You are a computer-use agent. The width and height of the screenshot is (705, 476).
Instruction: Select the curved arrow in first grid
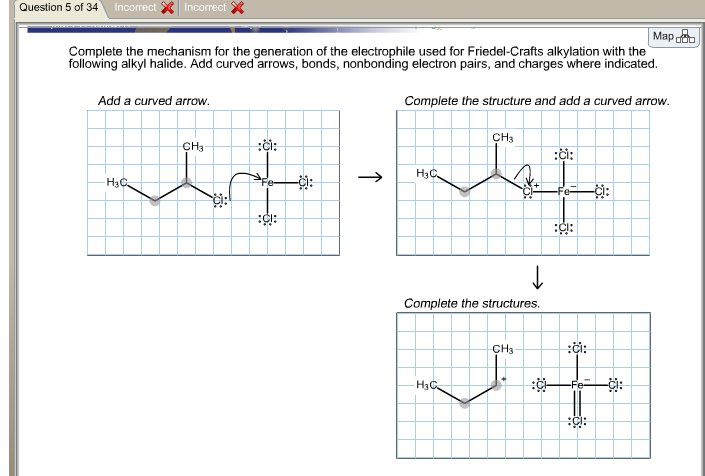tap(245, 183)
